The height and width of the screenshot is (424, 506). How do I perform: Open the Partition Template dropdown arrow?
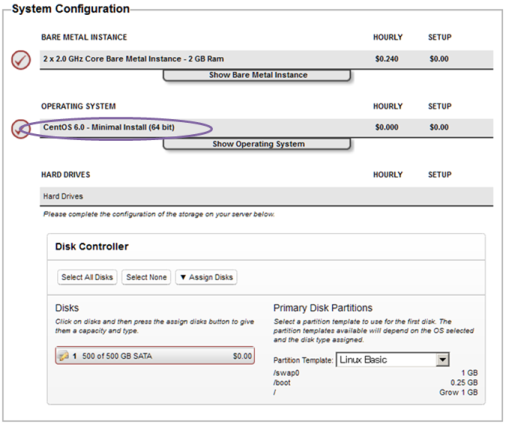click(x=442, y=360)
